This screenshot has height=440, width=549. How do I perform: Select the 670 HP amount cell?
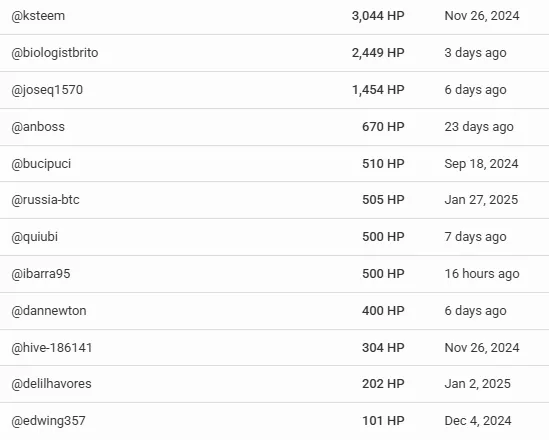click(383, 127)
